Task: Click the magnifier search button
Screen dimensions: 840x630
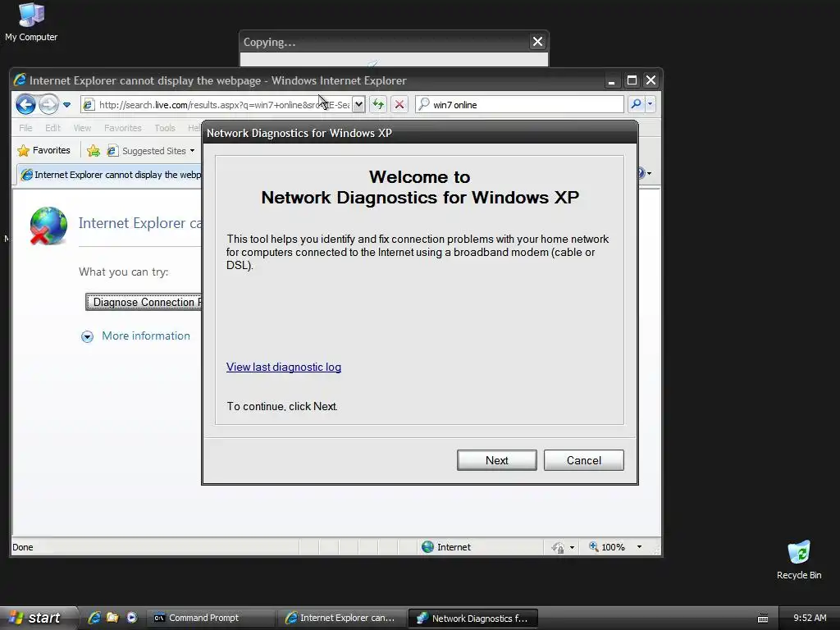Action: coord(636,104)
